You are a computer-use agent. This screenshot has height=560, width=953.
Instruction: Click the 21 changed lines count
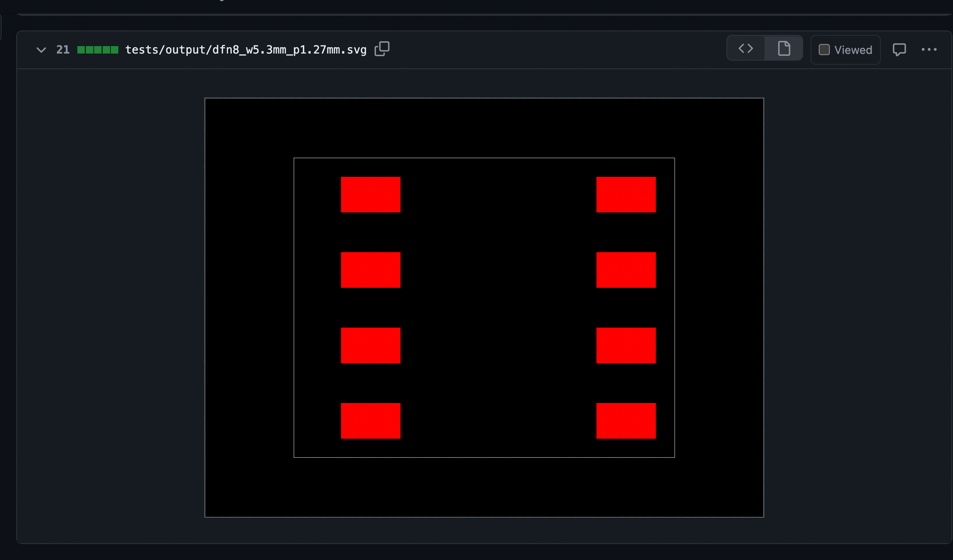click(63, 50)
